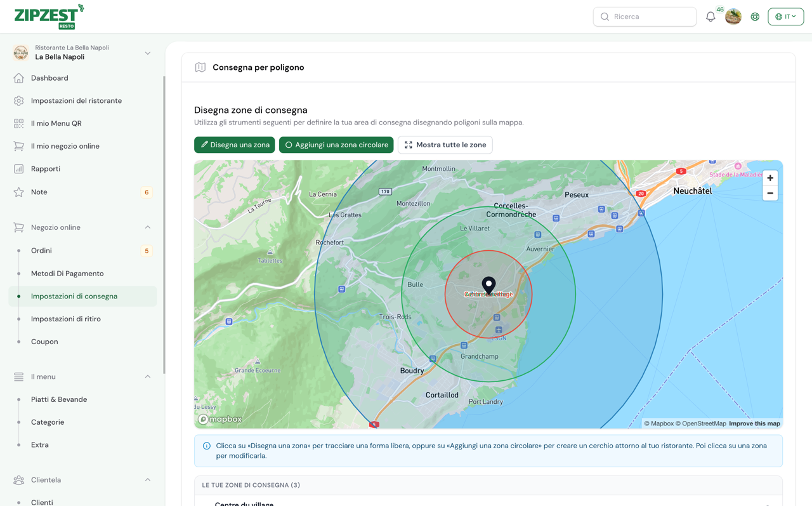Click the Auvernier label on the map
This screenshot has width=812, height=506.
click(540, 249)
